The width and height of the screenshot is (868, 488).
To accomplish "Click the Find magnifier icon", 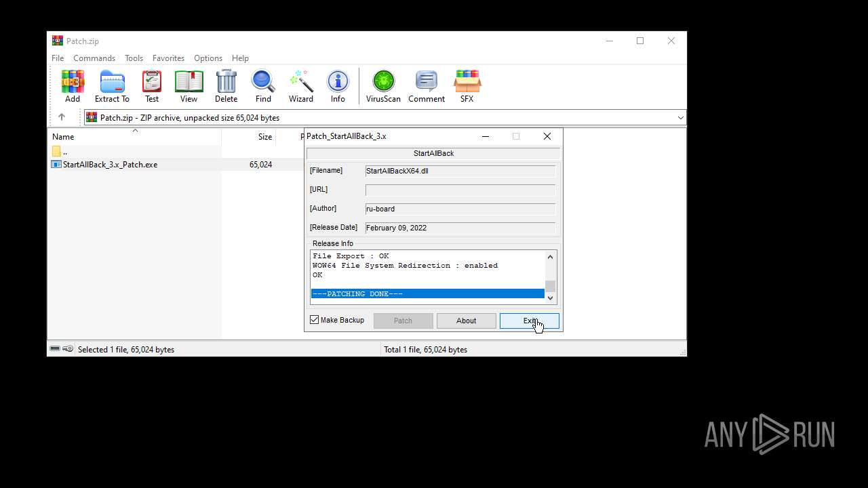I will (x=263, y=86).
